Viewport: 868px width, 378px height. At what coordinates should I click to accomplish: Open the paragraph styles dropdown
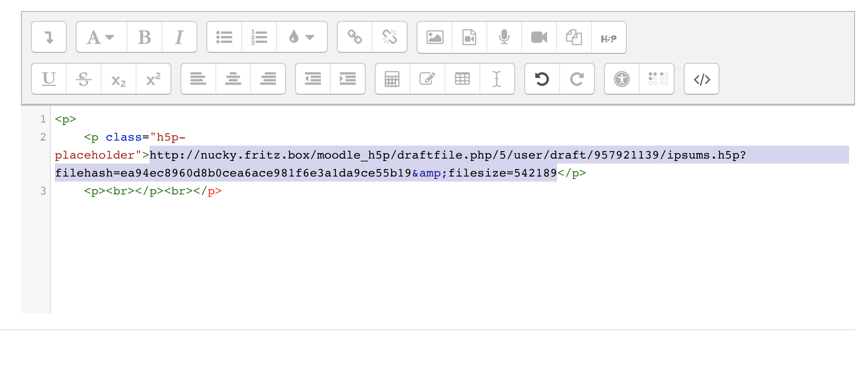click(102, 37)
